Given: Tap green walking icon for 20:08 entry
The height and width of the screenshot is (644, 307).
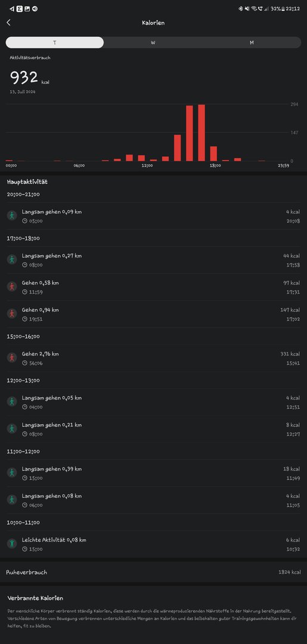Looking at the screenshot, I should click(x=12, y=215).
